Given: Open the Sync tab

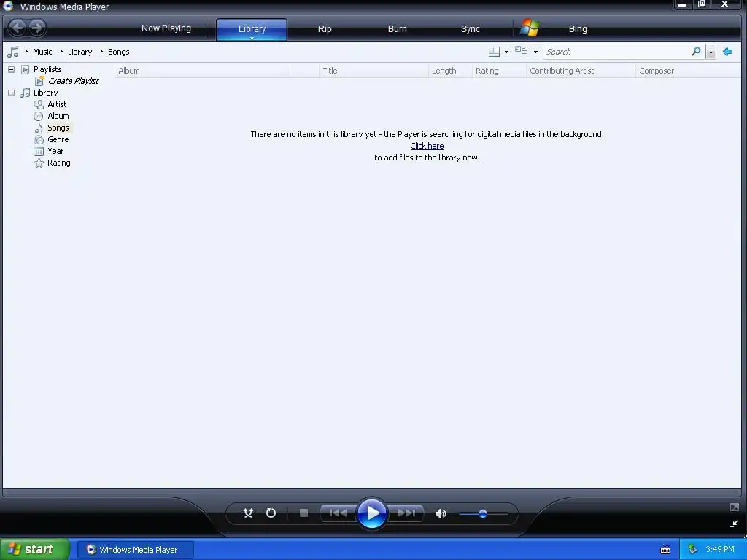Looking at the screenshot, I should click(x=471, y=29).
